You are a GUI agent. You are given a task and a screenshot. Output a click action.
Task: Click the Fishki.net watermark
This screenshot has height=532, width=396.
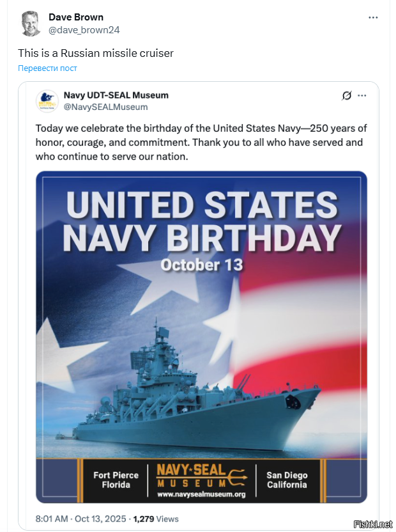tap(376, 524)
